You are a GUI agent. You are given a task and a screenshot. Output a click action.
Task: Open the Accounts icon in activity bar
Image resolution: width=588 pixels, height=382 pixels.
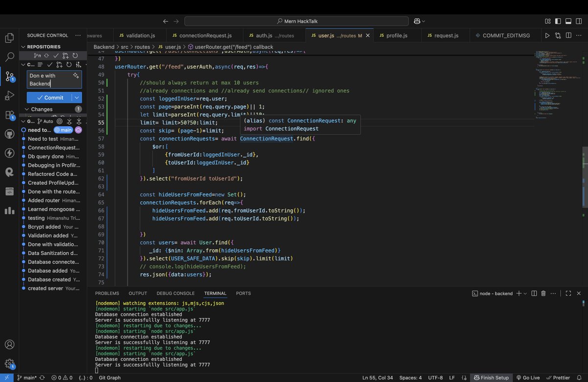[9, 345]
